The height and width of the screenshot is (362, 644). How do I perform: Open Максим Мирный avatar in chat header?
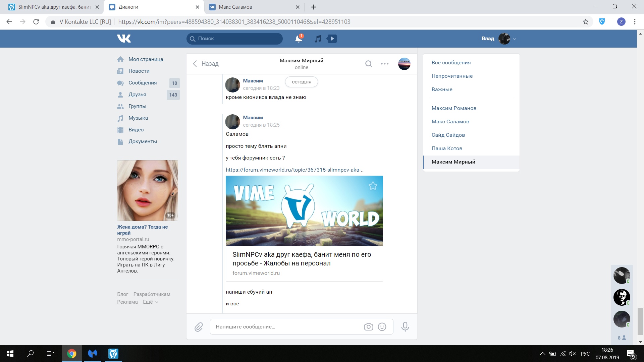click(404, 64)
